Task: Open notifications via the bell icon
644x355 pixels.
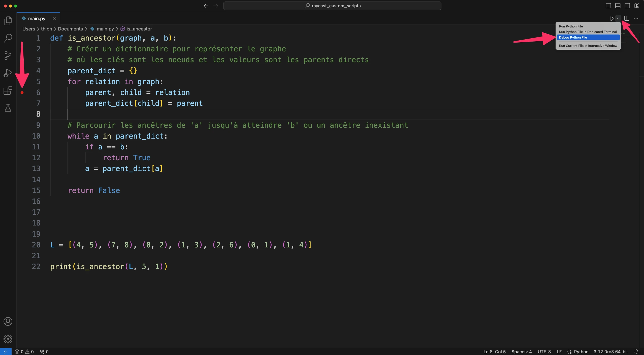Action: [637, 351]
